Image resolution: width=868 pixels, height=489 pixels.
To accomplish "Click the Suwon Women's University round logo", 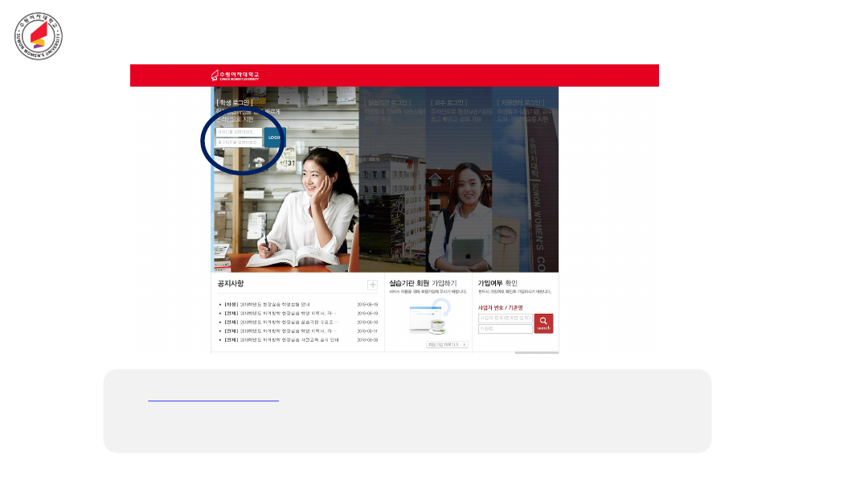I will pos(39,36).
